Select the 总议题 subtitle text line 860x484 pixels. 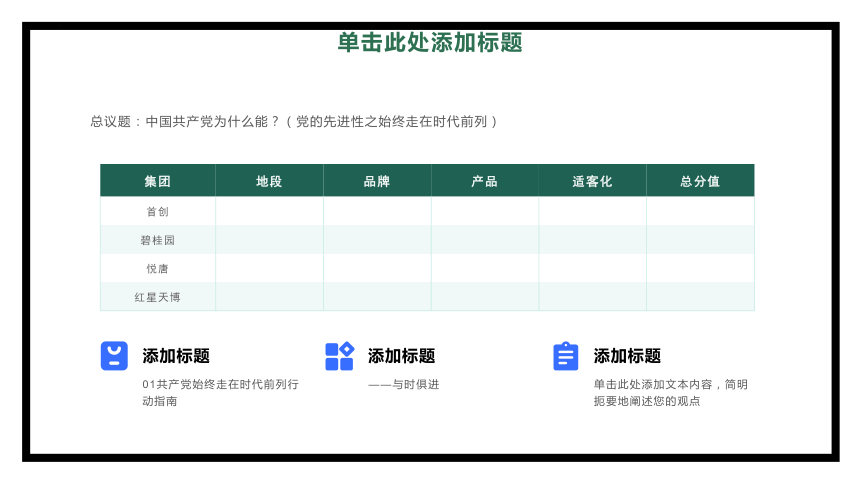pyautogui.click(x=294, y=121)
